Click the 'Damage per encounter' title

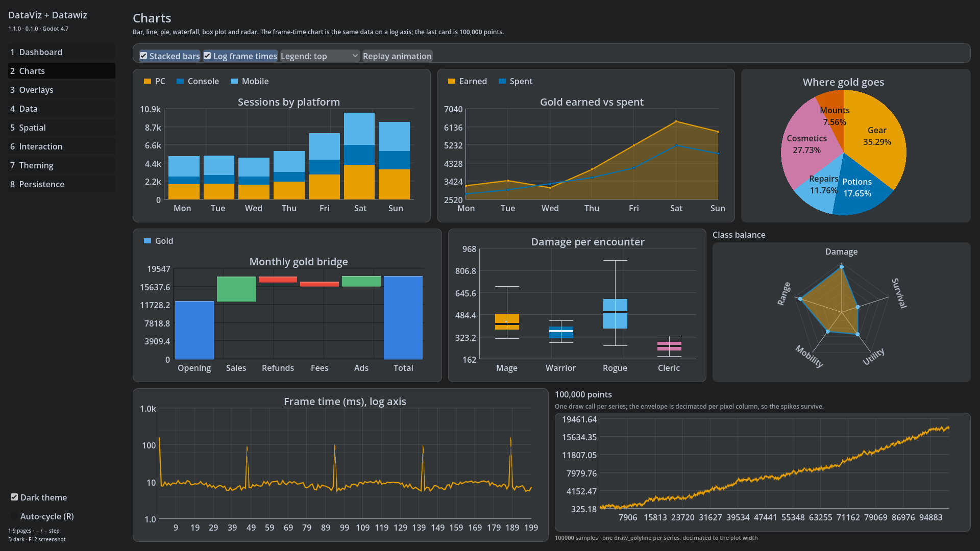point(587,242)
